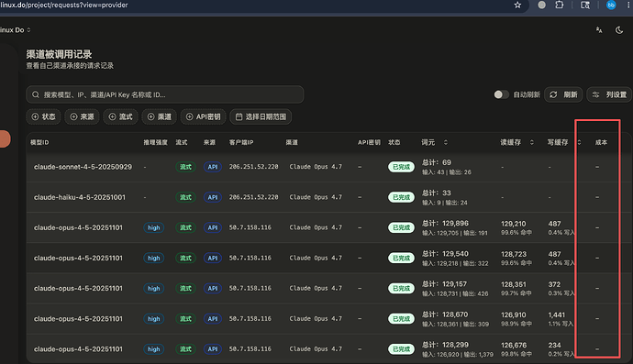Click 已完成 badge in claude-haiku row

401,197
